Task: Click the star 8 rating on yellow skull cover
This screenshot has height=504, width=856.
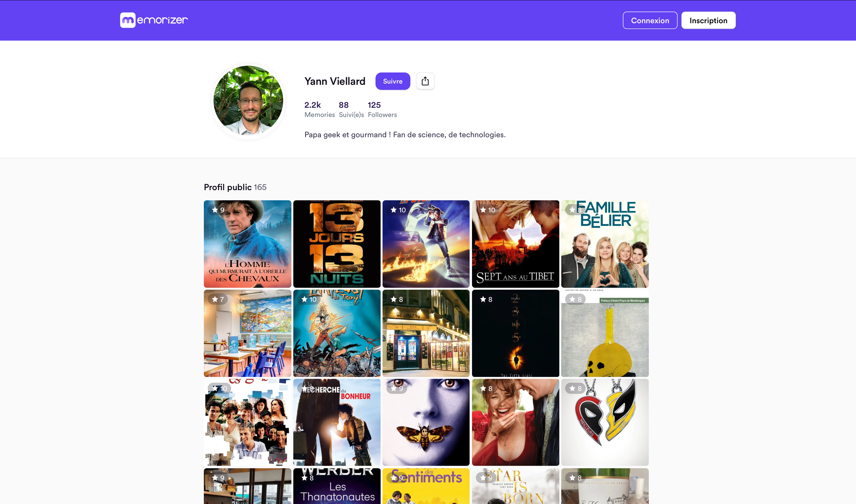Action: [x=575, y=299]
